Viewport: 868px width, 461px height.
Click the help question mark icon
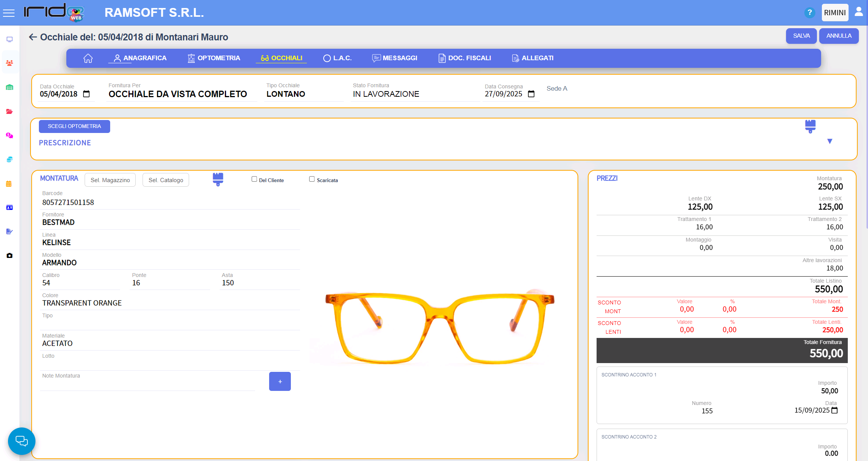[809, 13]
